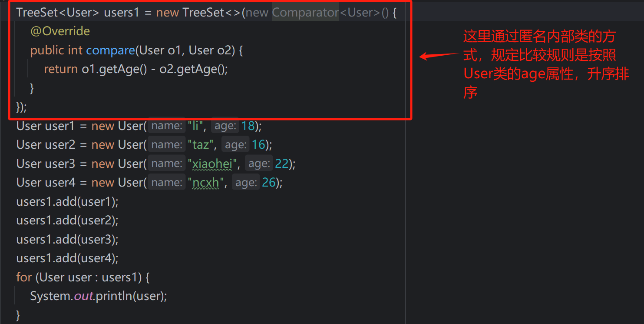Image resolution: width=644 pixels, height=324 pixels.
Task: Click the italic out field in System.out
Action: pyautogui.click(x=84, y=296)
